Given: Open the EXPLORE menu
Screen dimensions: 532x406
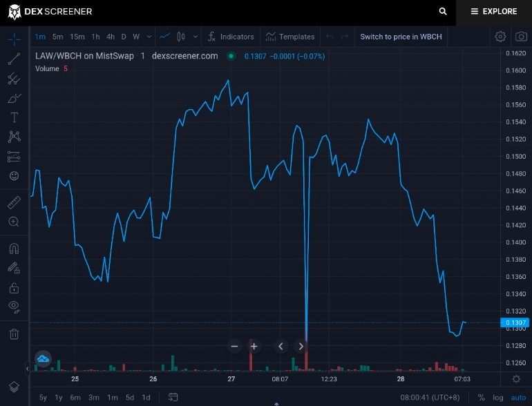Looking at the screenshot, I should coord(494,11).
